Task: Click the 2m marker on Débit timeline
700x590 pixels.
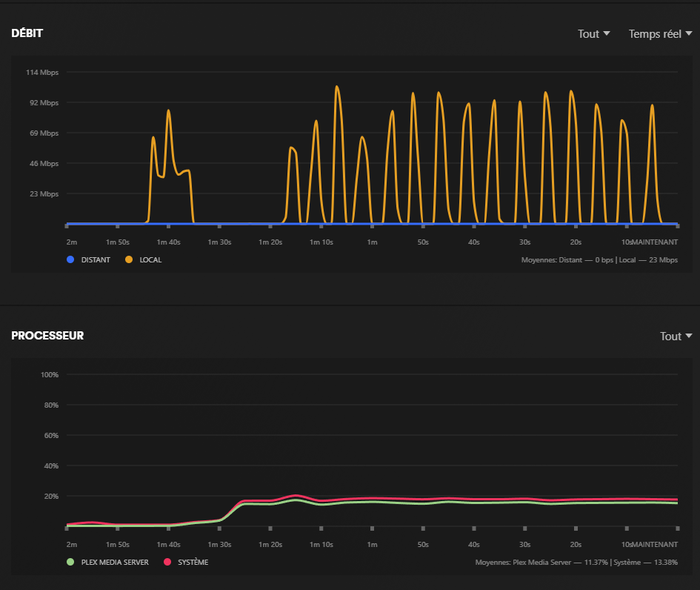Action: [x=72, y=242]
